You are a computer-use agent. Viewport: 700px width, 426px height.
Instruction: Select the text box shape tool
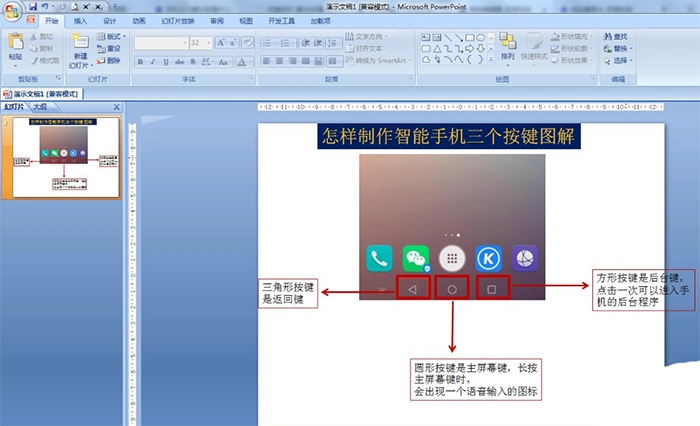coord(426,38)
